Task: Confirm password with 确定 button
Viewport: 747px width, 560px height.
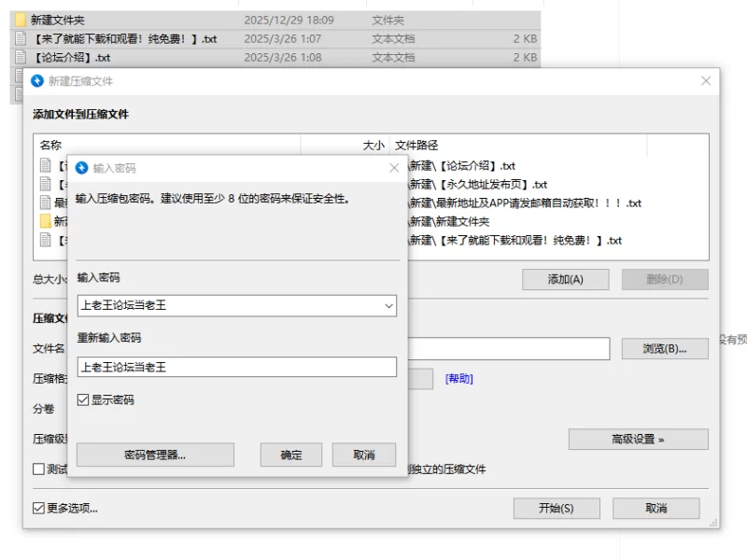Action: point(291,455)
